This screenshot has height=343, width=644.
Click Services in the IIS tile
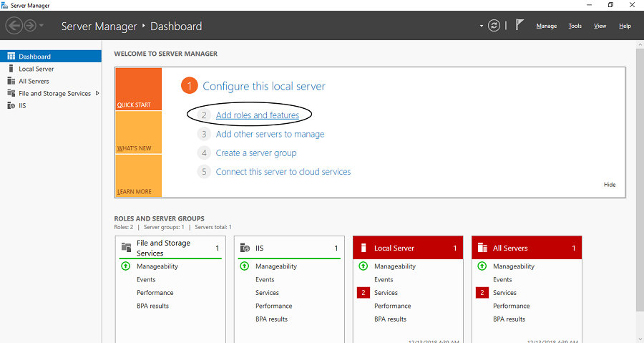267,292
